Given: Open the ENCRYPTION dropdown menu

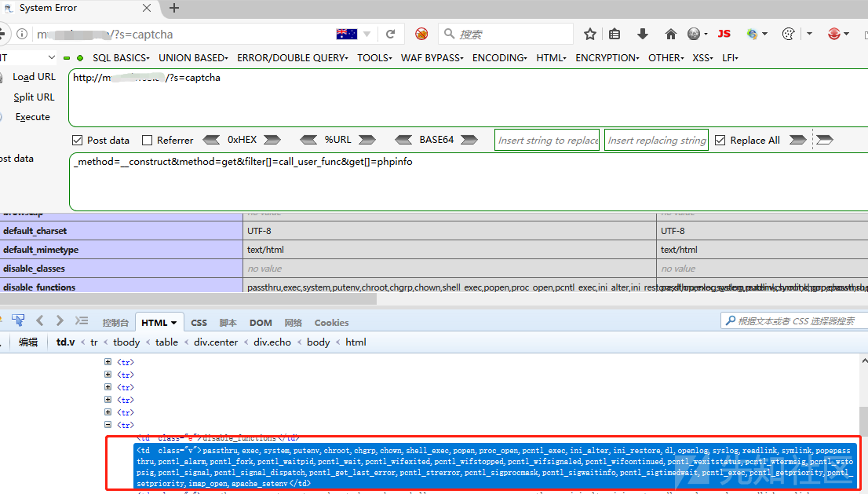Looking at the screenshot, I should pos(607,57).
